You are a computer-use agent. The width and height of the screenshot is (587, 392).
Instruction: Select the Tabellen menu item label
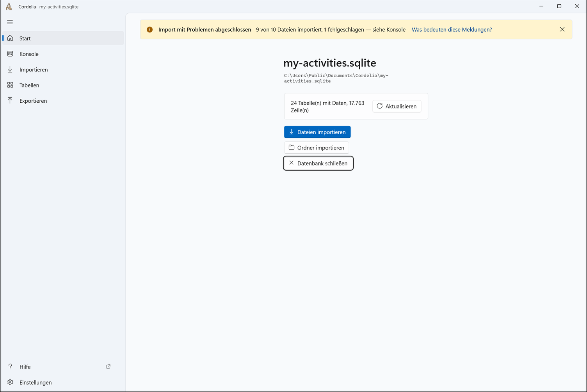coord(29,85)
